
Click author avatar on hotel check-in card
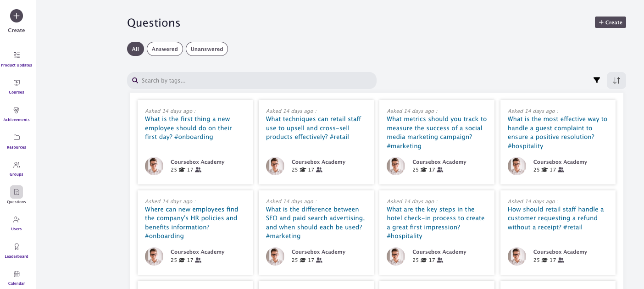tap(396, 256)
